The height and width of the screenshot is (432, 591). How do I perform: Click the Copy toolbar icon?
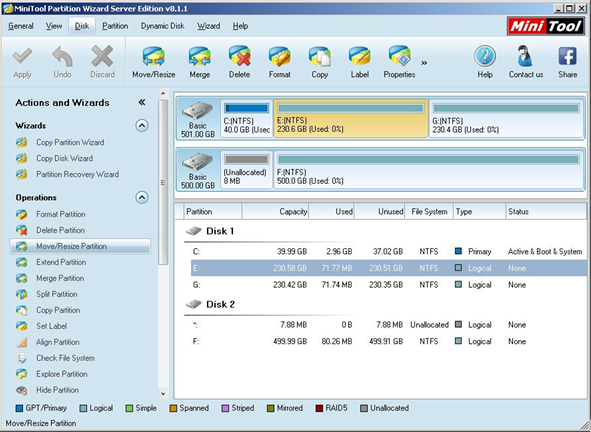[x=320, y=56]
